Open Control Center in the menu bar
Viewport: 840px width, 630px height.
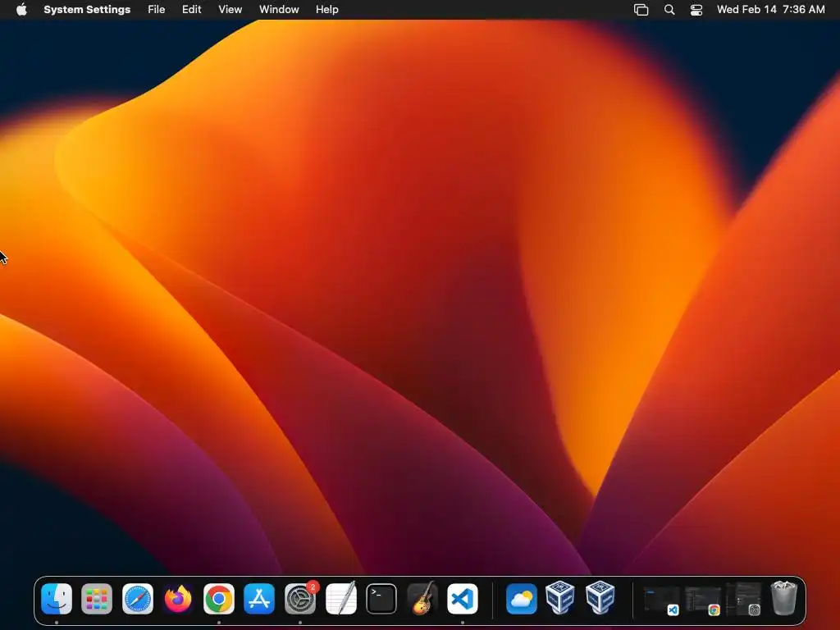point(696,10)
